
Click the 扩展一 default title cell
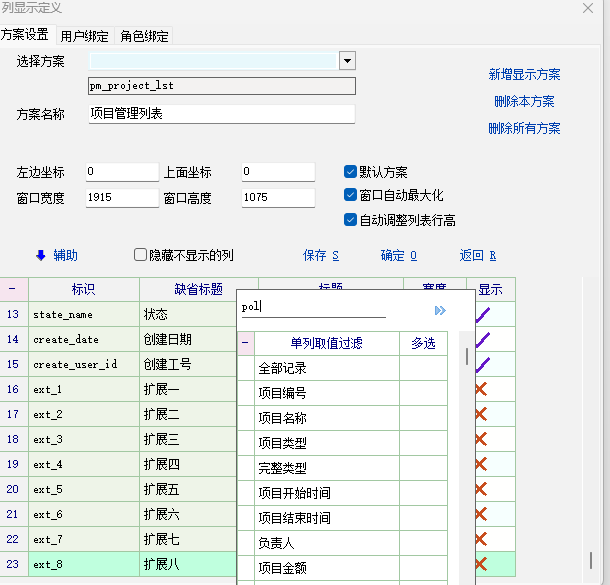(x=188, y=389)
